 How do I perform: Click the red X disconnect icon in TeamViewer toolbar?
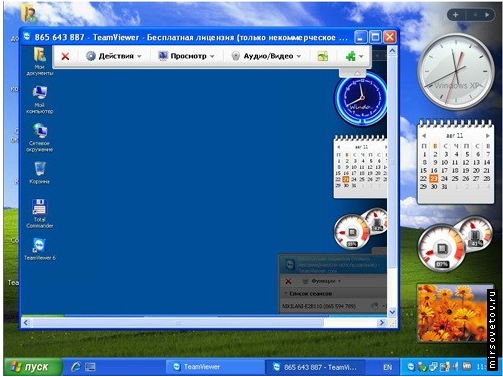65,56
